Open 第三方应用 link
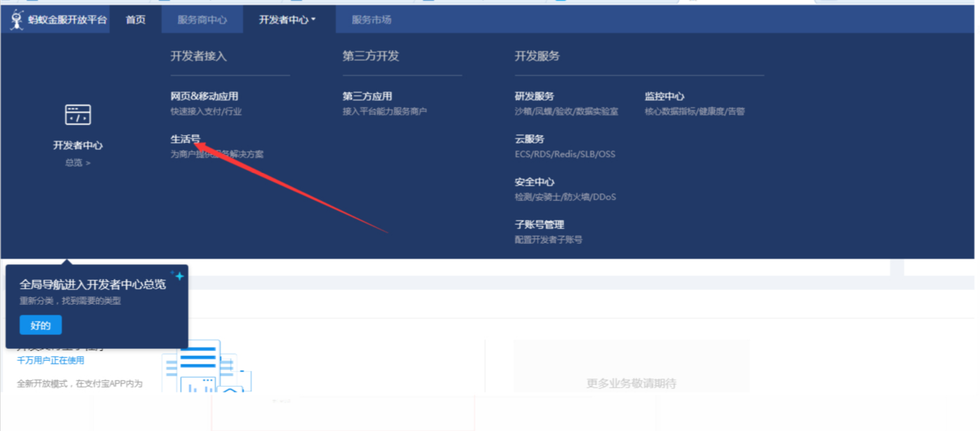The width and height of the screenshot is (980, 431). 367,96
